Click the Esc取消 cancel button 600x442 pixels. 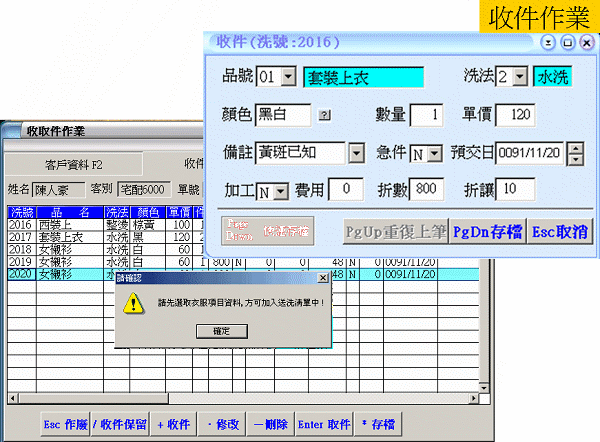tap(559, 231)
